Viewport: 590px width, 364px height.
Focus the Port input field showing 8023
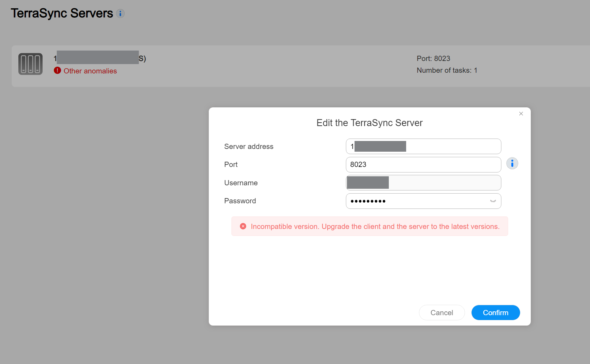pyautogui.click(x=423, y=165)
